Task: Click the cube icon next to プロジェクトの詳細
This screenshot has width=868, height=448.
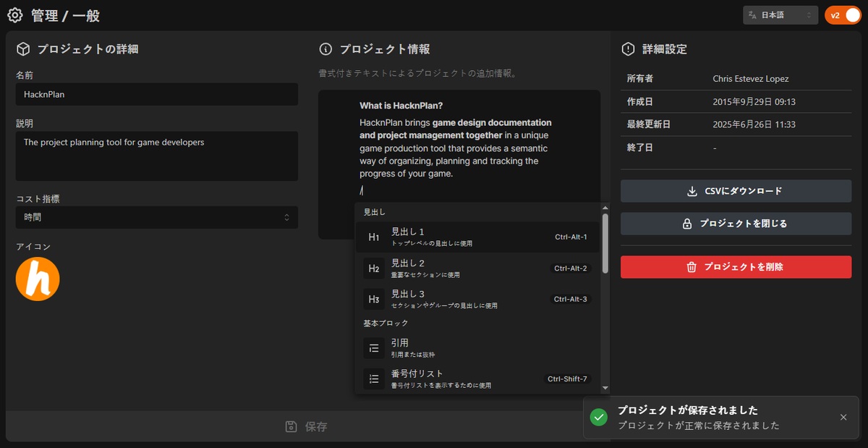Action: tap(24, 49)
